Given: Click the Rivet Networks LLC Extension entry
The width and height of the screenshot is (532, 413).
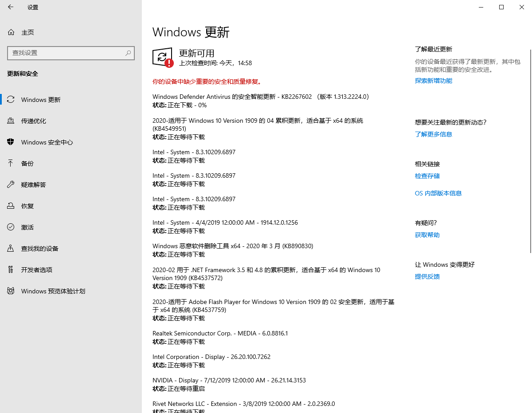Looking at the screenshot, I should [x=243, y=404].
